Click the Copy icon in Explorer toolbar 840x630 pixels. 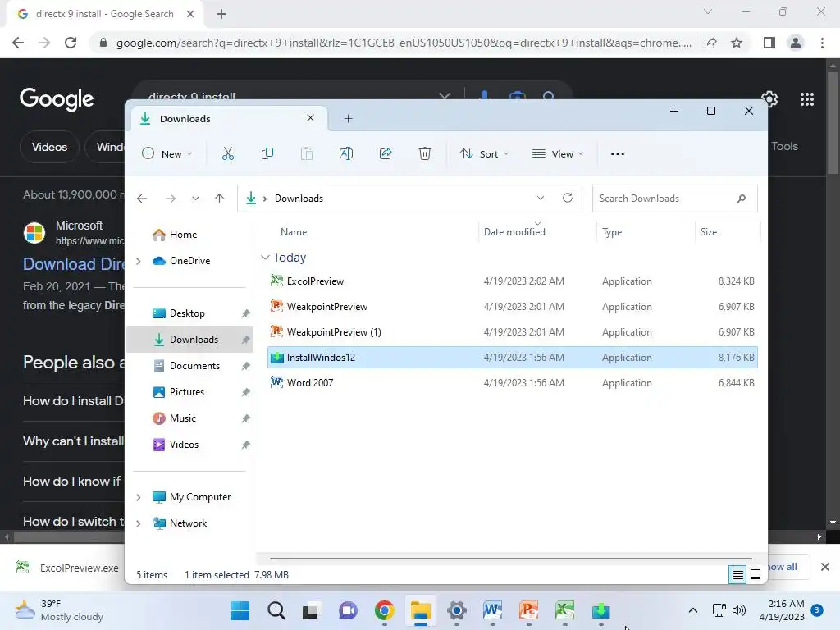coord(267,153)
